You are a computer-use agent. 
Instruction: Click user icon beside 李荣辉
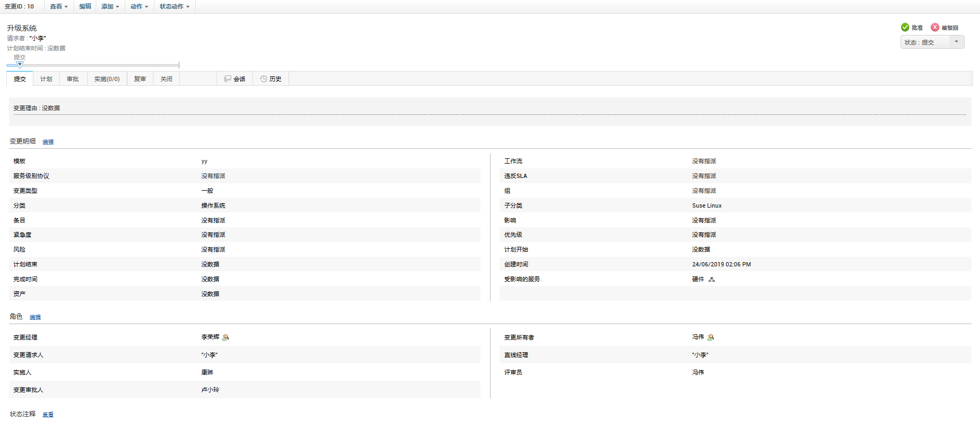[226, 337]
